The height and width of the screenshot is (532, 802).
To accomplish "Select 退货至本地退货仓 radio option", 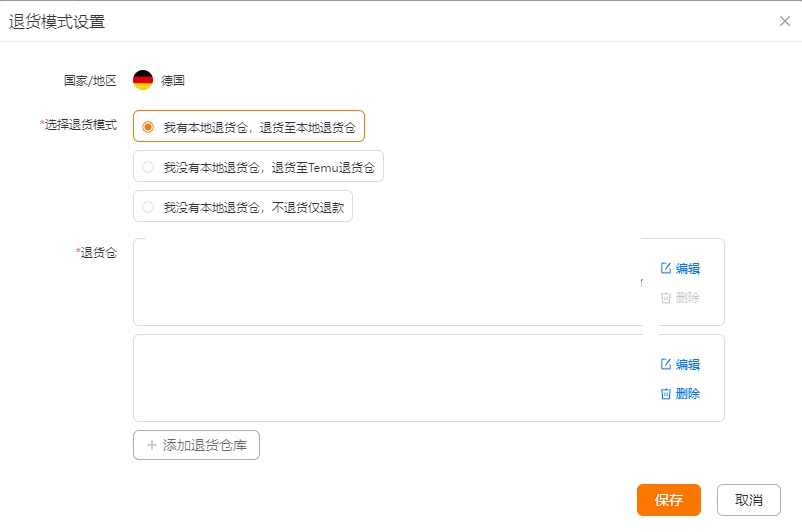I will tap(148, 127).
